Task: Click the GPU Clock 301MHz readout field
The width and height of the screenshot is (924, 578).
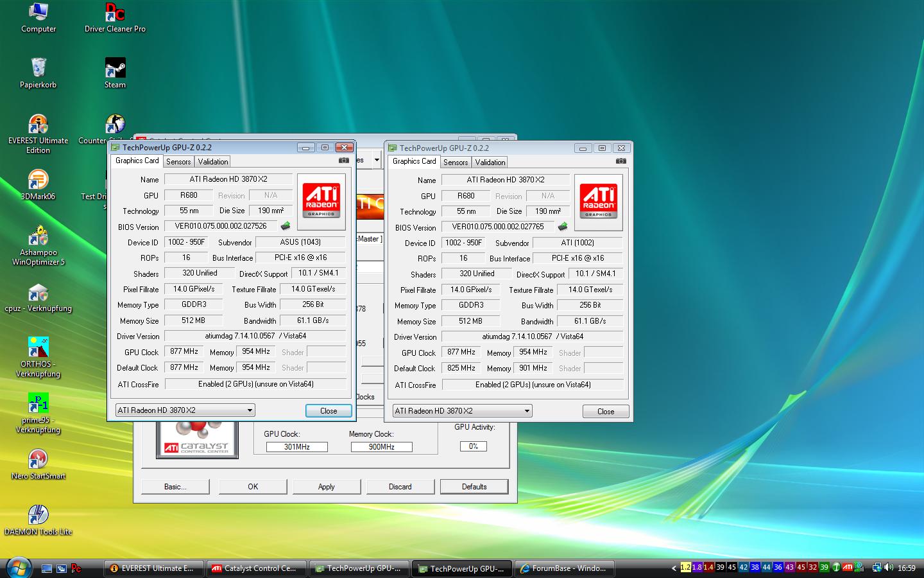Action: [x=296, y=447]
